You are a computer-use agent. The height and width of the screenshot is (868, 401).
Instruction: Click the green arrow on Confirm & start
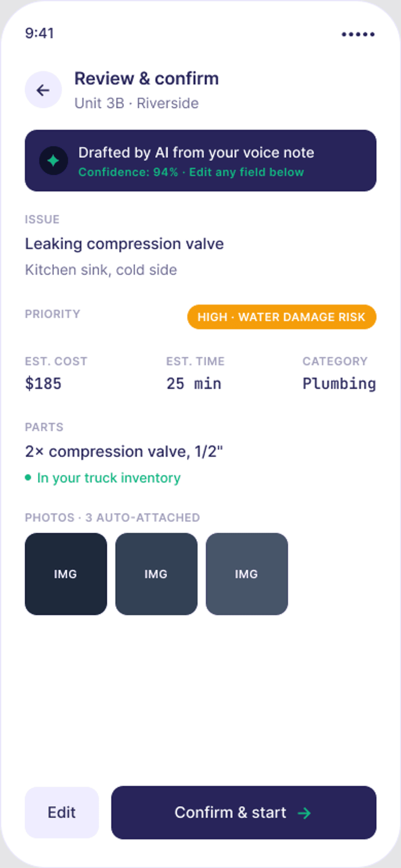tap(304, 813)
